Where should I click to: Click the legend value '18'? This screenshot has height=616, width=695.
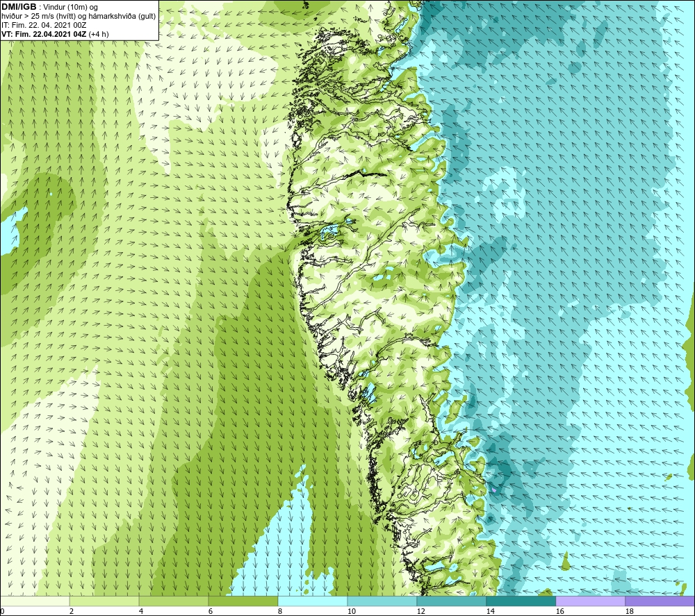[x=630, y=612]
